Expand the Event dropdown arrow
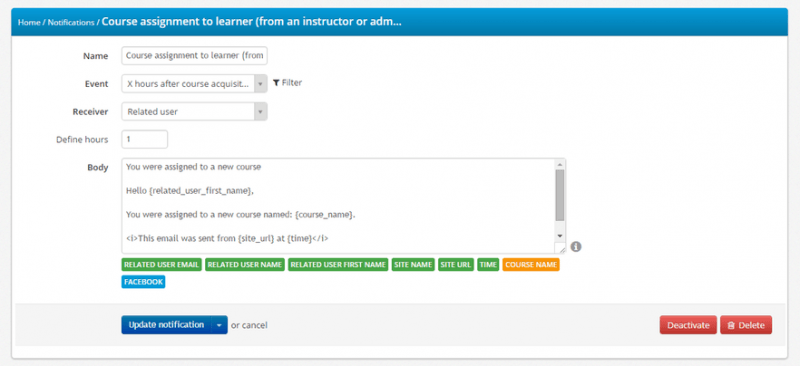This screenshot has height=366, width=800. [260, 83]
